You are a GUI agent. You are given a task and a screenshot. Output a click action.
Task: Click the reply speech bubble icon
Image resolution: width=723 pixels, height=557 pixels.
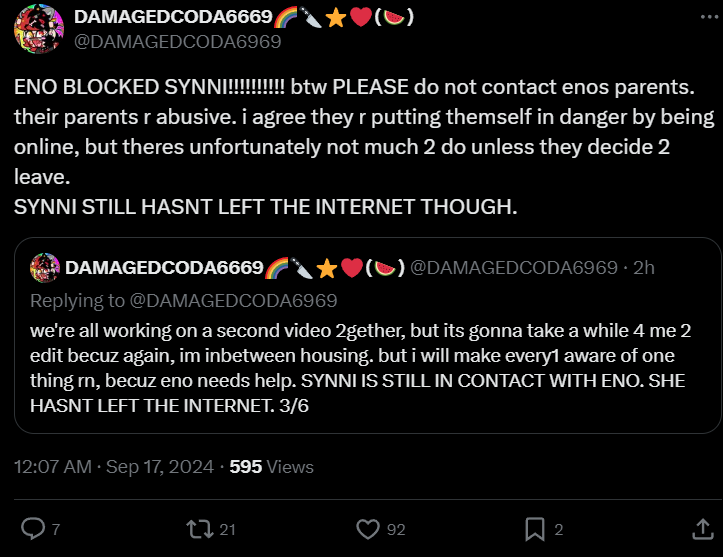click(x=33, y=529)
